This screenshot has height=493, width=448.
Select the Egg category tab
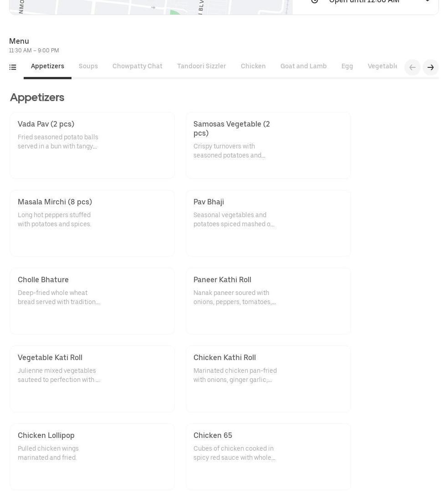tap(347, 66)
